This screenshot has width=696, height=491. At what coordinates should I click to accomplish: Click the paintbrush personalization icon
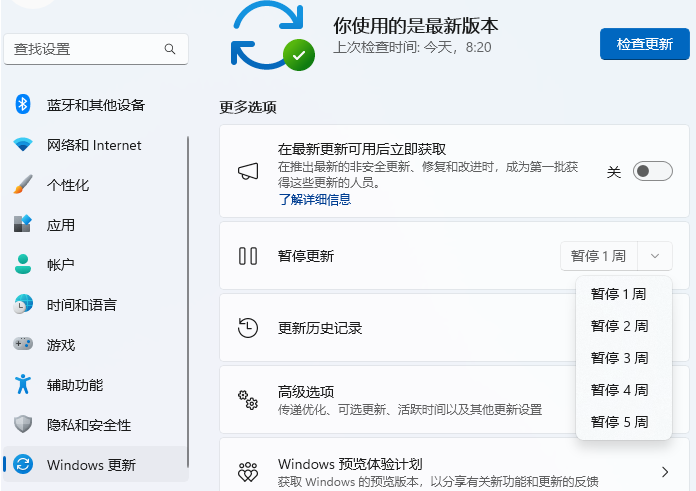pos(23,185)
